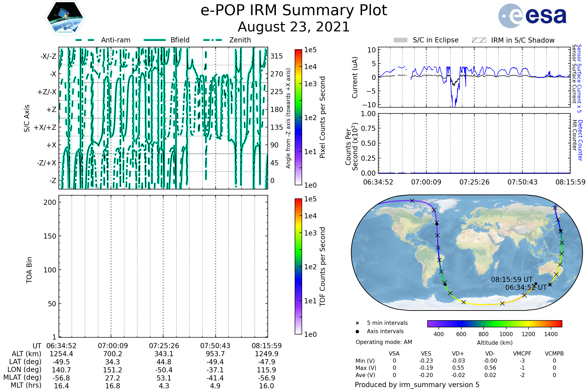Viewport: 588px width, 392px height.
Task: Click the VMCPF column header in voltage table
Action: (x=522, y=354)
